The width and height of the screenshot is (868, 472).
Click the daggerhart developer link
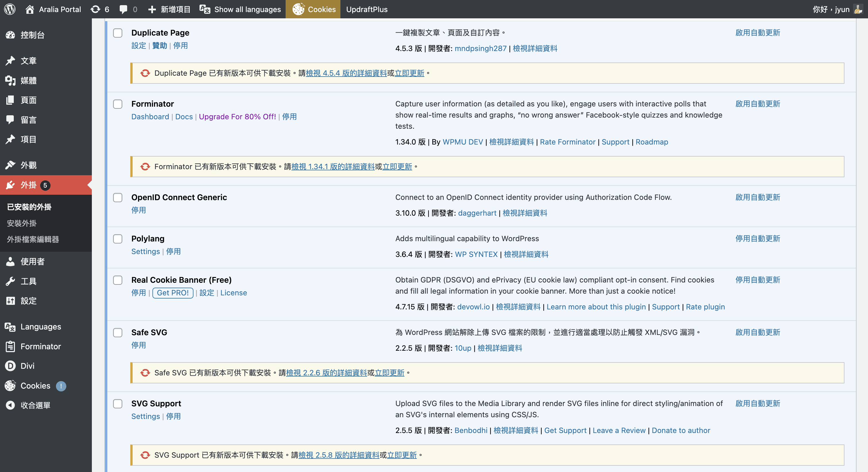(x=477, y=213)
